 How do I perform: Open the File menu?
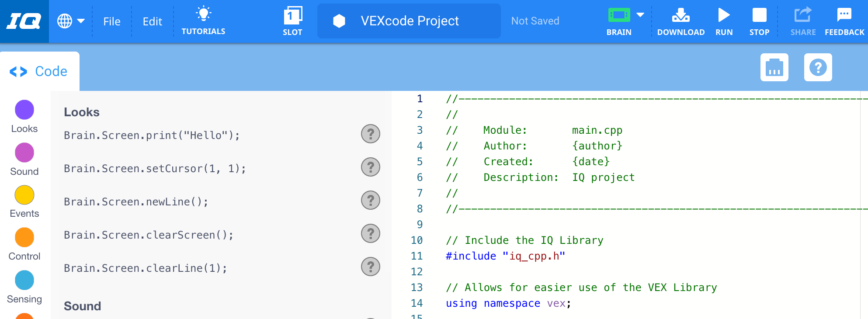click(112, 21)
